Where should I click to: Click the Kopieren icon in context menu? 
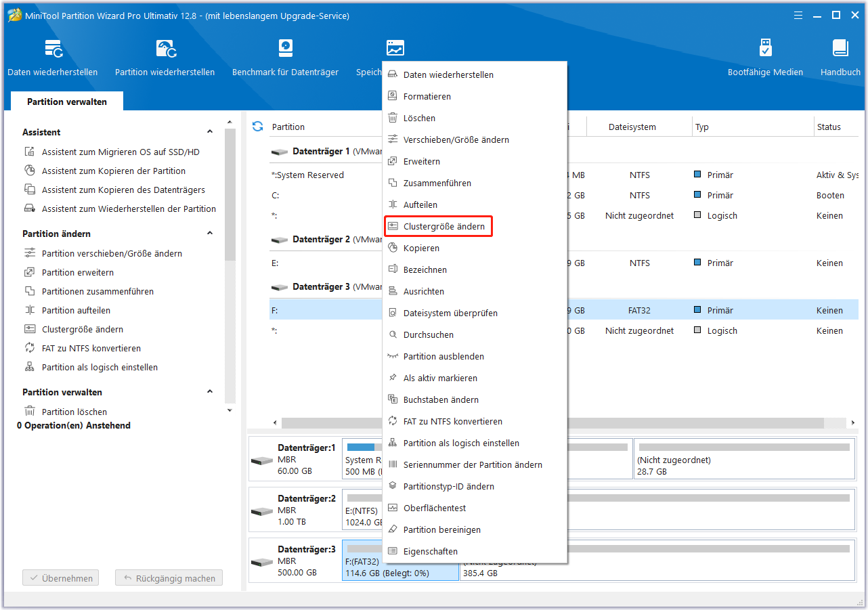[x=392, y=248]
